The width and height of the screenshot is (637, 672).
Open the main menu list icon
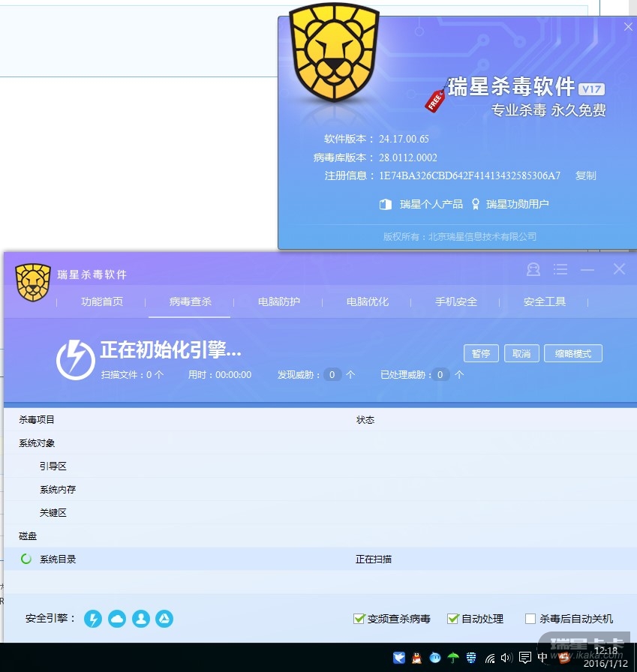point(560,269)
